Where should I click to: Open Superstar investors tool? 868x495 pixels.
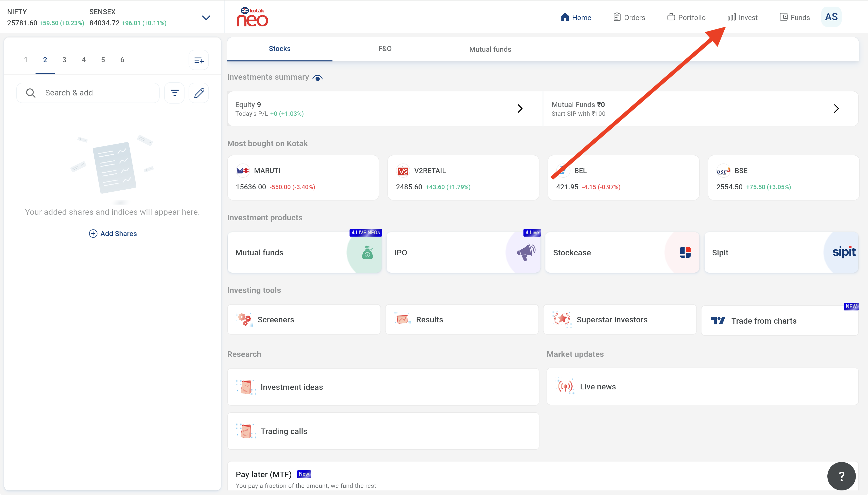pos(620,319)
